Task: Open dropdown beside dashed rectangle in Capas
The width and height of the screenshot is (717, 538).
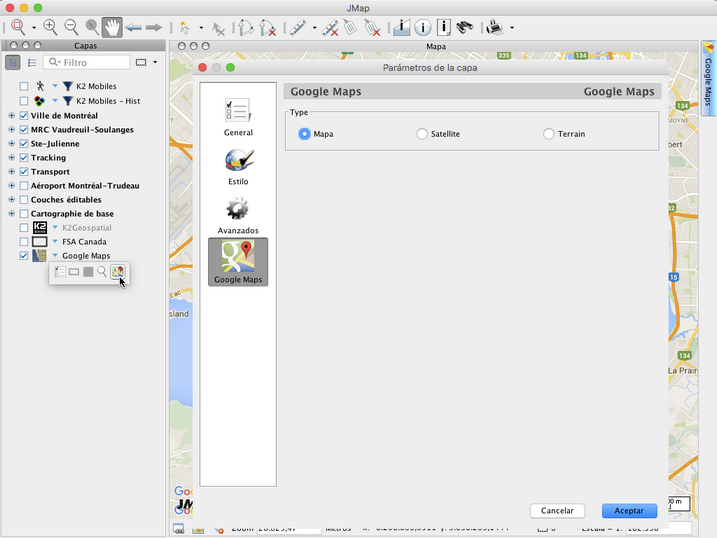Action: pos(155,63)
